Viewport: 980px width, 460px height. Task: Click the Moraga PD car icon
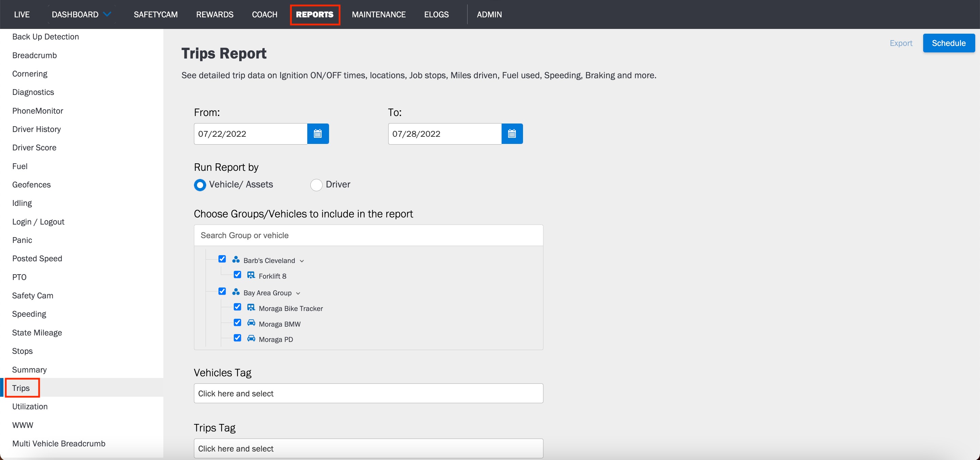click(251, 338)
